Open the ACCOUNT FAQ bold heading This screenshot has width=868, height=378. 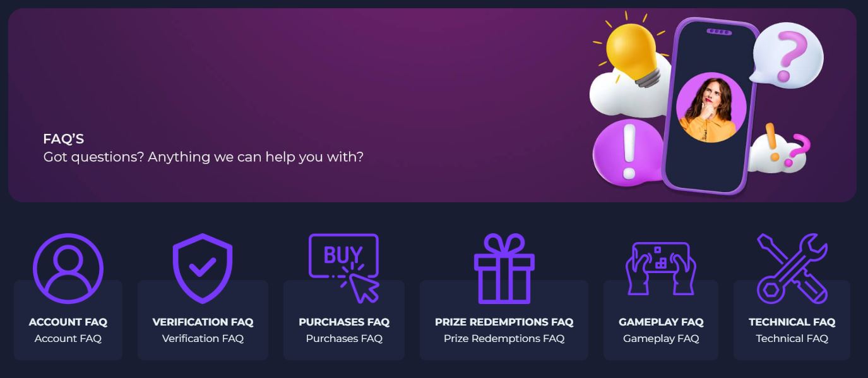coord(68,322)
